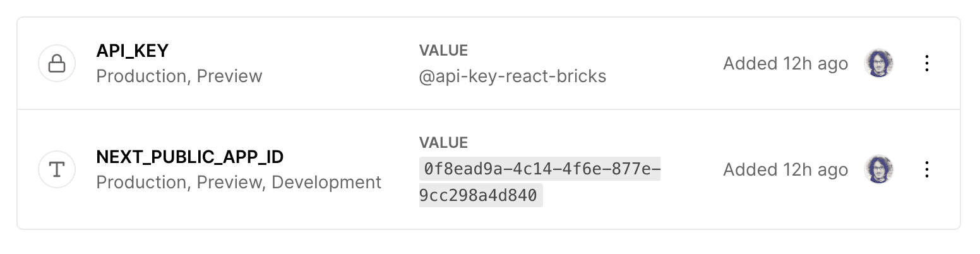Click the "Preview" environment in the NEXT_PUBLIC_APP_ID row
Image resolution: width=980 pixels, height=254 pixels.
tap(230, 183)
